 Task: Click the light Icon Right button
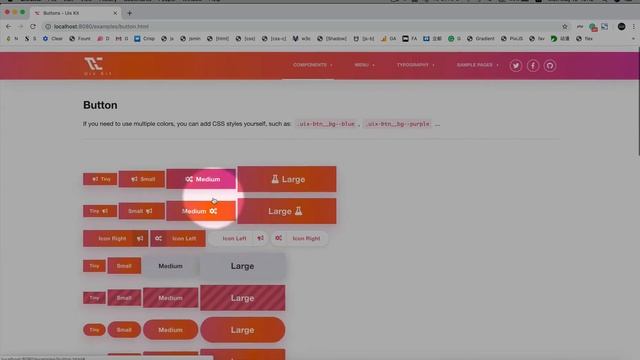(299, 238)
